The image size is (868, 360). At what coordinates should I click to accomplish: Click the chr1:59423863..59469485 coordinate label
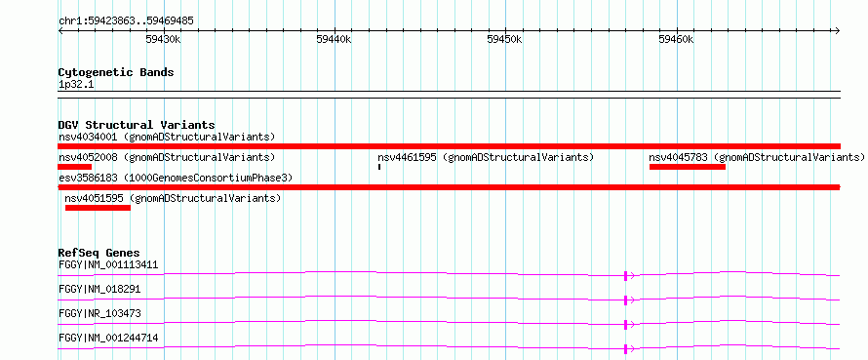click(x=126, y=21)
